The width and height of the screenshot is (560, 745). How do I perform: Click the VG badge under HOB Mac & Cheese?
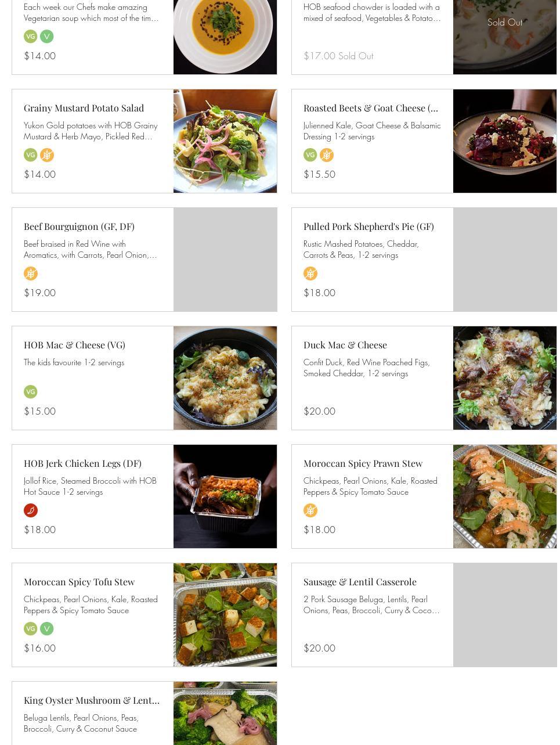[x=31, y=392]
